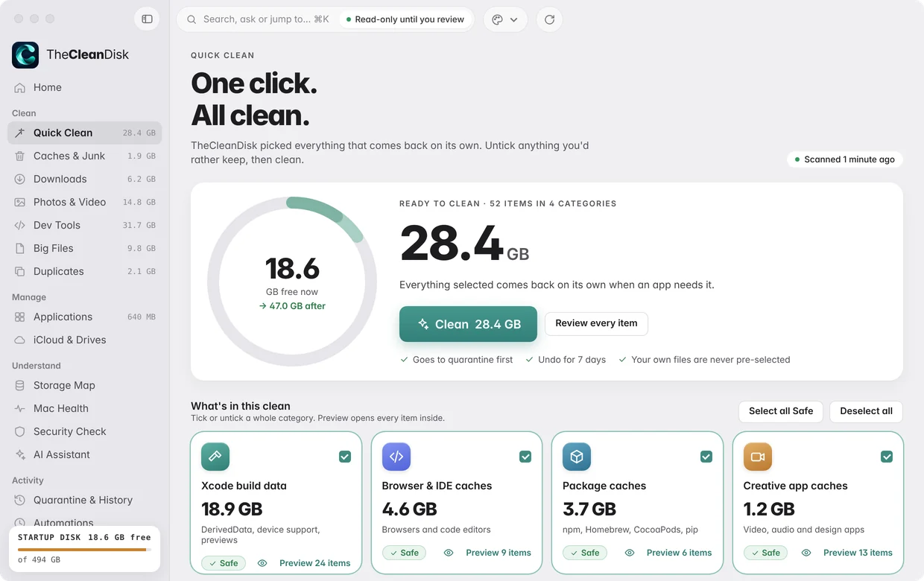The width and height of the screenshot is (924, 581).
Task: Uncheck the Browser & IDE caches checkbox
Action: [x=525, y=457]
